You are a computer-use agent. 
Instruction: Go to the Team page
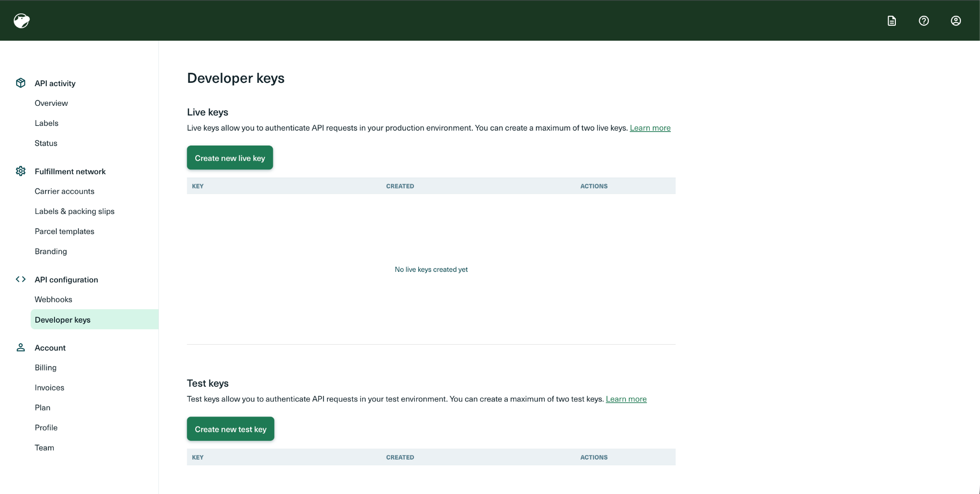[45, 448]
